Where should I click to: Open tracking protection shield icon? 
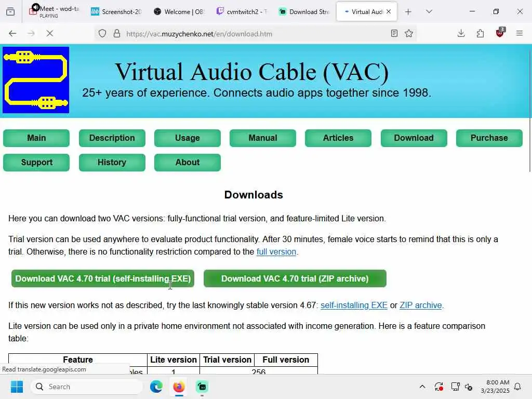tap(102, 34)
